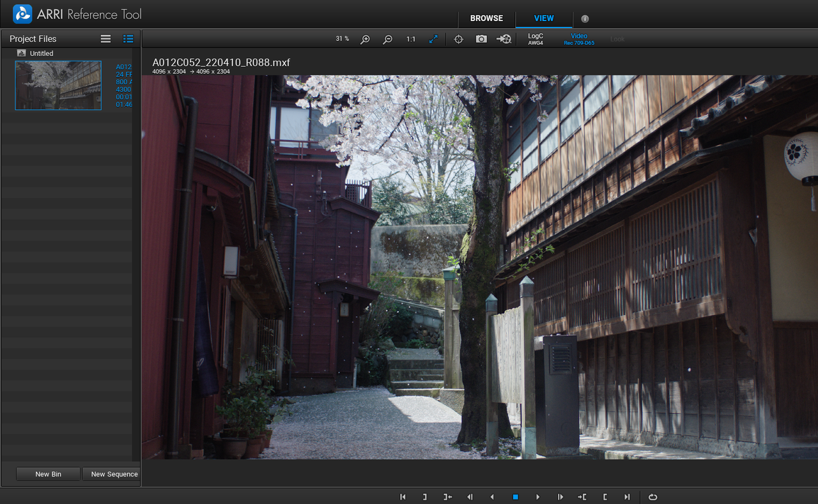Click the export to film reel icon
Screen dimensions: 818x504
(504, 39)
